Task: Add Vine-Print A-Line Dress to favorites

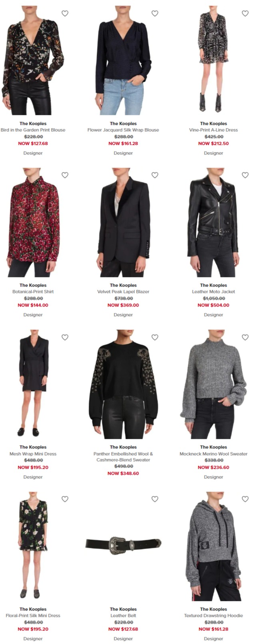Action: 245,13
